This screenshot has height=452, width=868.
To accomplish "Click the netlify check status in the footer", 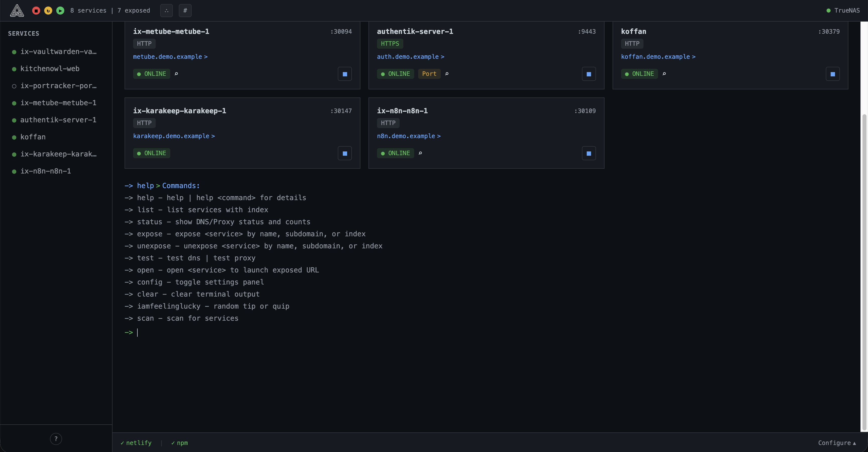I will (x=136, y=443).
